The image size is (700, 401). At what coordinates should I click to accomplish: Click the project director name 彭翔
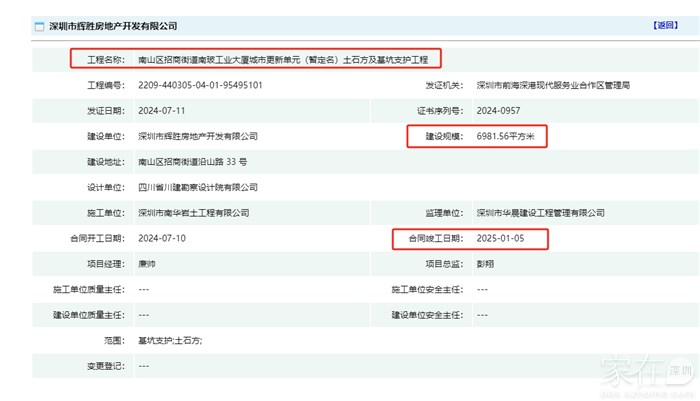(487, 264)
